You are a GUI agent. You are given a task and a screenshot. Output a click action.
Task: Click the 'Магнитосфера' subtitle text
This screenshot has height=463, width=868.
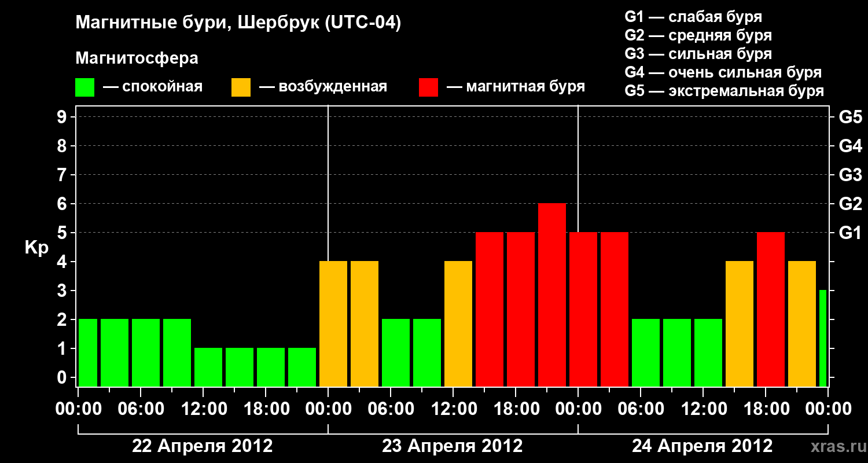[x=137, y=58]
